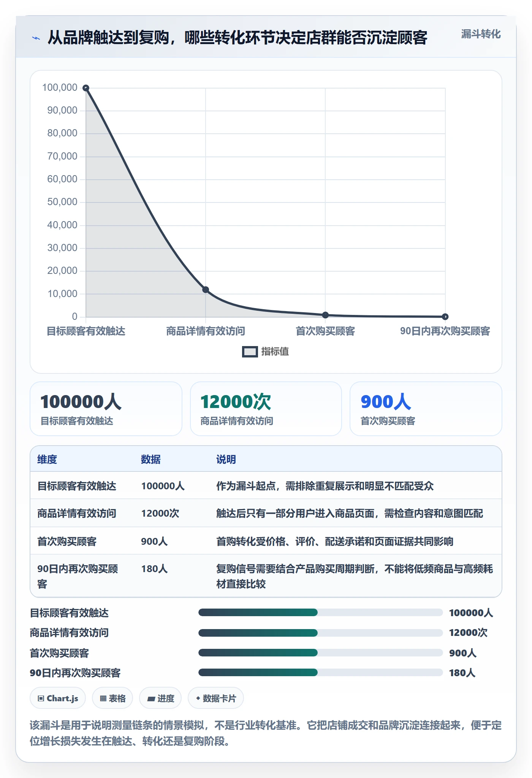Click the 商品详情有效访问 progress bar
The width and height of the screenshot is (532, 778).
pos(320,633)
